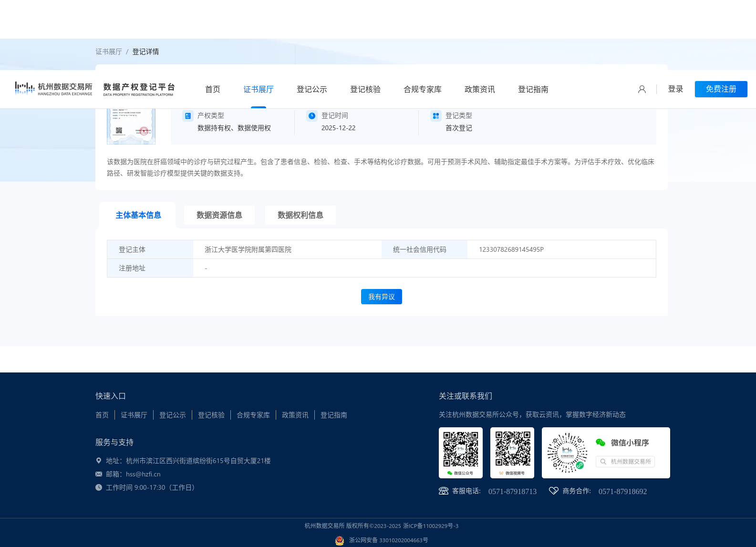
Task: Click the circular mini program code
Action: (567, 453)
